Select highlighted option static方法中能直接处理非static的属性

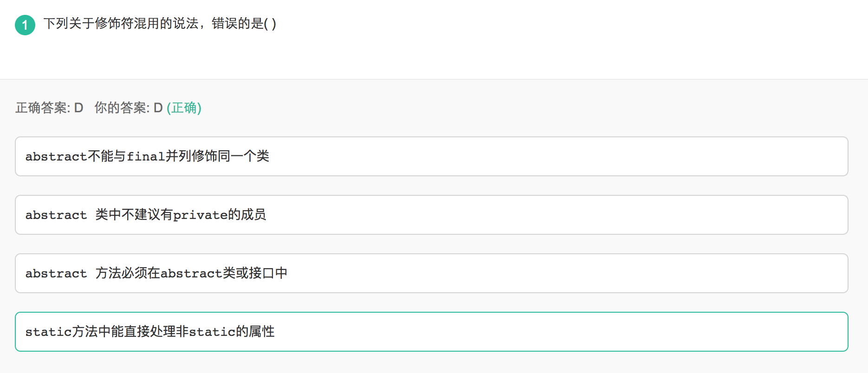pos(431,332)
